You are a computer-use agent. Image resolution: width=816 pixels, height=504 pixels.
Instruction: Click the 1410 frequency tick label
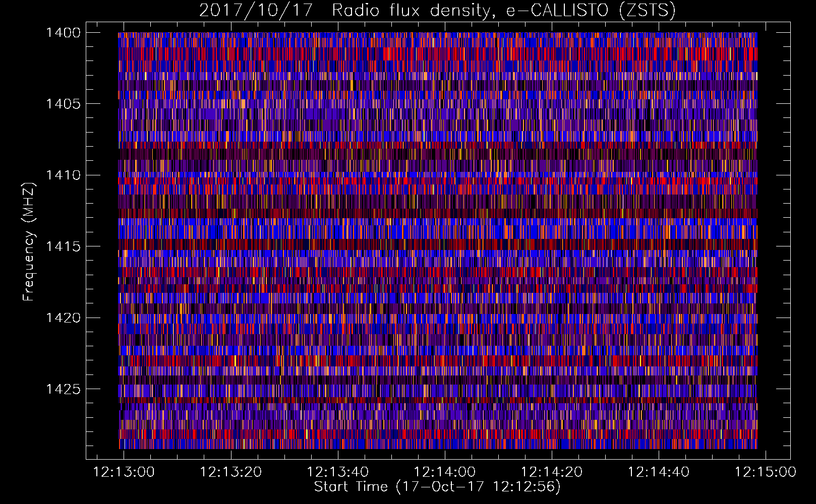coord(64,175)
